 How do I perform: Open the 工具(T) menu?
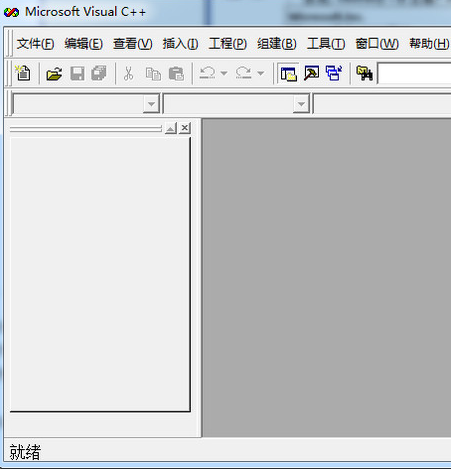326,44
